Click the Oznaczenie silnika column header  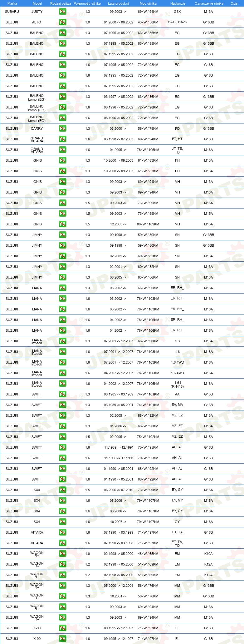[x=209, y=3]
